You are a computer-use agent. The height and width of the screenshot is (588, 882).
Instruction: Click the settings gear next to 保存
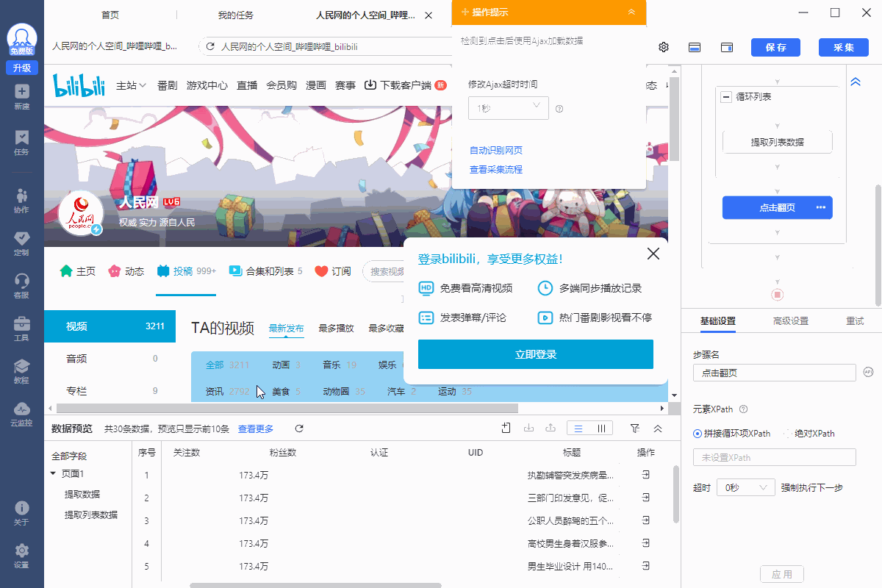click(664, 47)
